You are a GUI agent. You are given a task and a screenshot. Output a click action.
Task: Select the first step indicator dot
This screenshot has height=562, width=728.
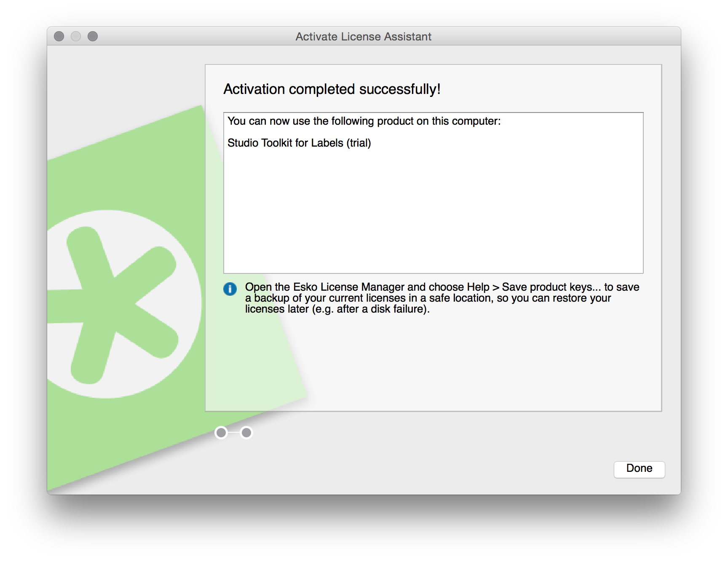[x=221, y=433]
